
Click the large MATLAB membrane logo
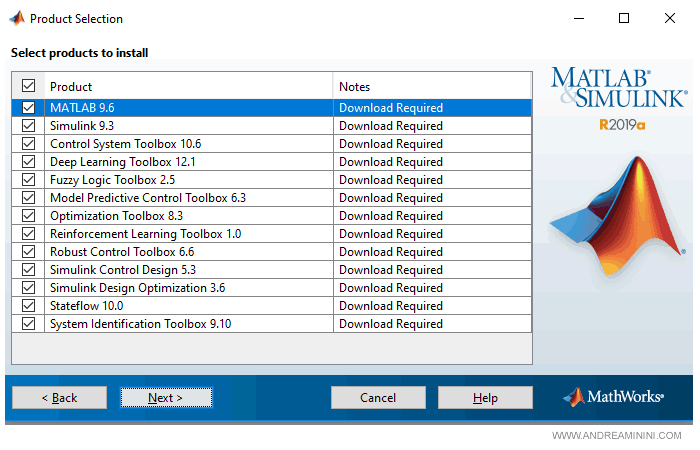618,217
